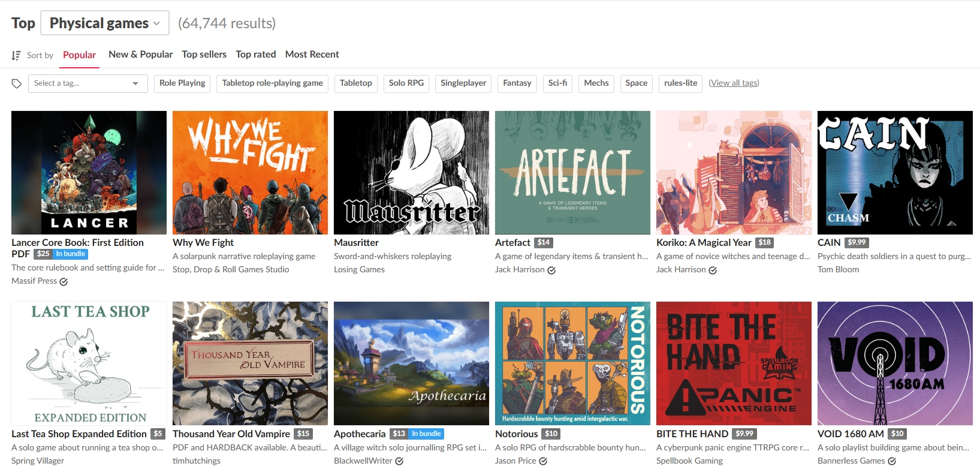Filter by the Mechs tag

point(596,83)
